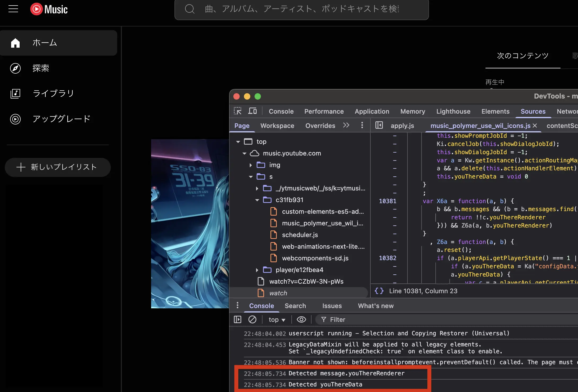Toggle the DevTools device toolbar
The height and width of the screenshot is (392, 578).
tap(252, 111)
